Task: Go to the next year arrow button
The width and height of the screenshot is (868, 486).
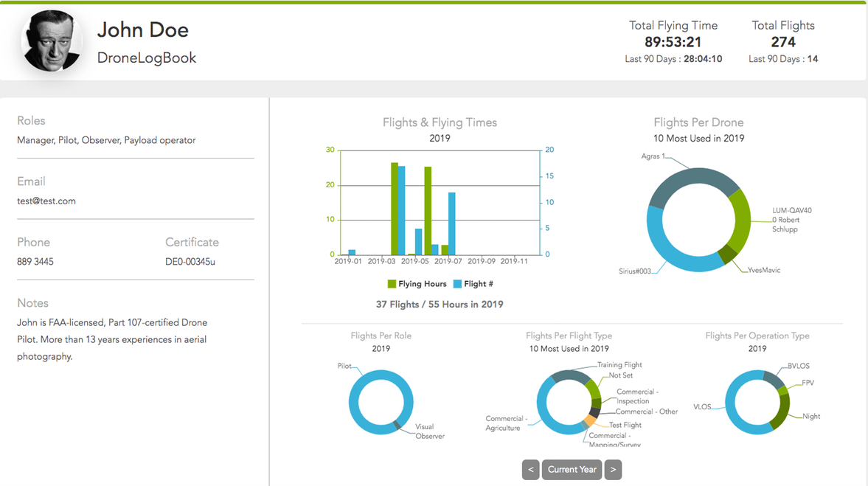Action: click(613, 470)
